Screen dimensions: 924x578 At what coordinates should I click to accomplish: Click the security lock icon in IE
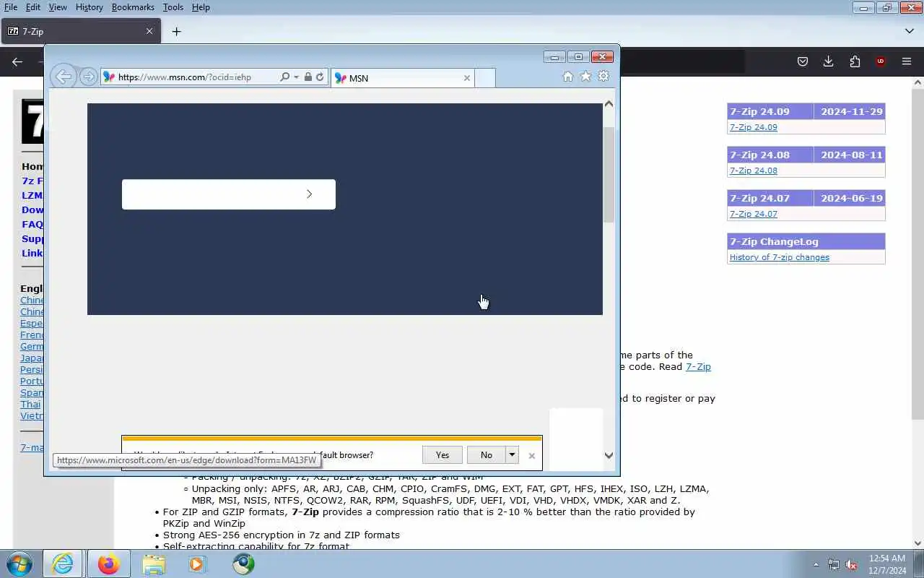(x=308, y=77)
